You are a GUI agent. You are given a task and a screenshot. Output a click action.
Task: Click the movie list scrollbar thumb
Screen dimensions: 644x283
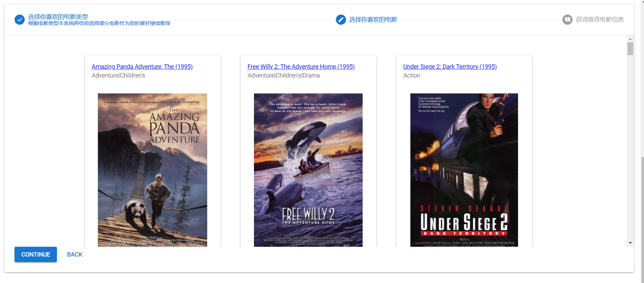coord(630,49)
